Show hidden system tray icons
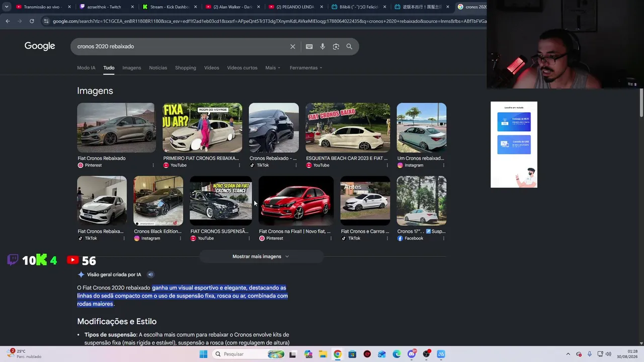 pos(568,354)
